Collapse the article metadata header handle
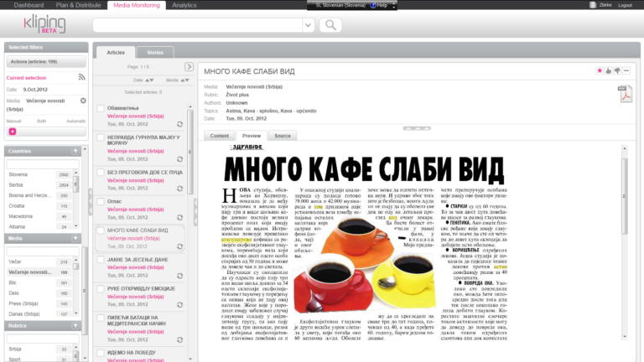Viewport: 644px width, 362px height. (417, 128)
